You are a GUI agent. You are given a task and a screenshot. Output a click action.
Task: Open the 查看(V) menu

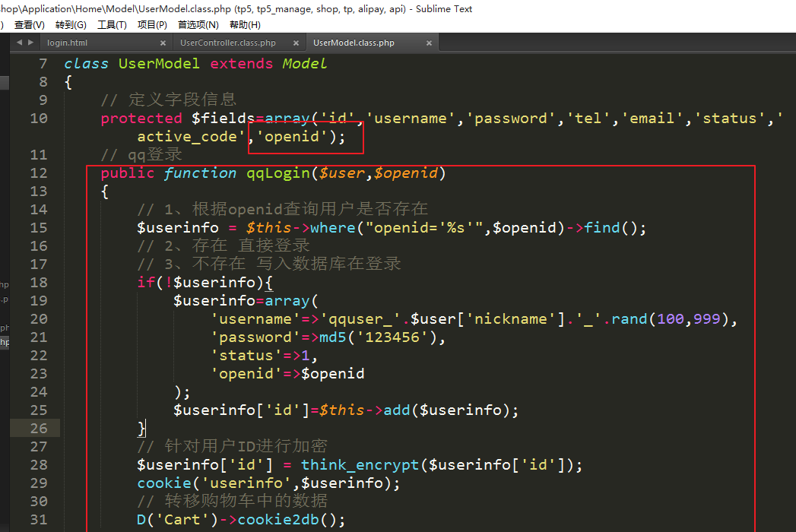[29, 25]
